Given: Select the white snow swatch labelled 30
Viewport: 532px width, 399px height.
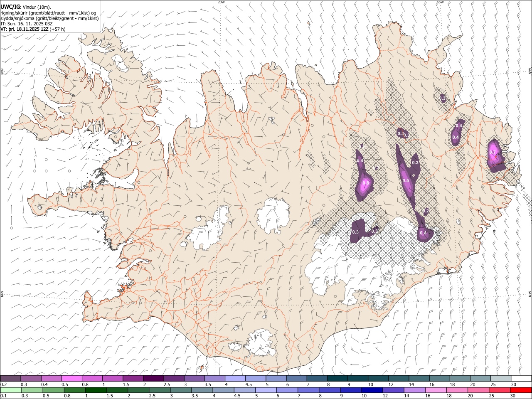Looking at the screenshot, I should pyautogui.click(x=521, y=378).
